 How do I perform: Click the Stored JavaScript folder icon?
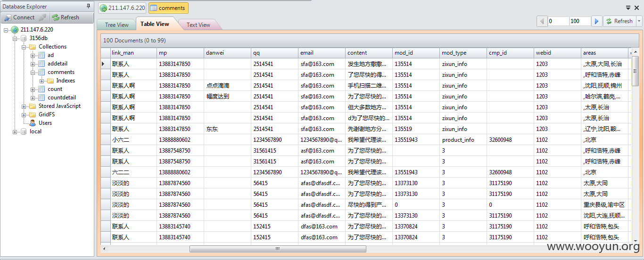pyautogui.click(x=33, y=106)
